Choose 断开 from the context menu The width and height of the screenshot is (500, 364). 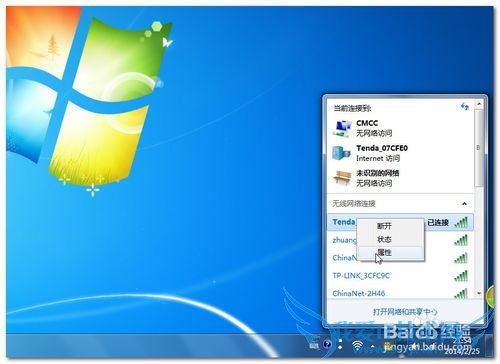391,226
